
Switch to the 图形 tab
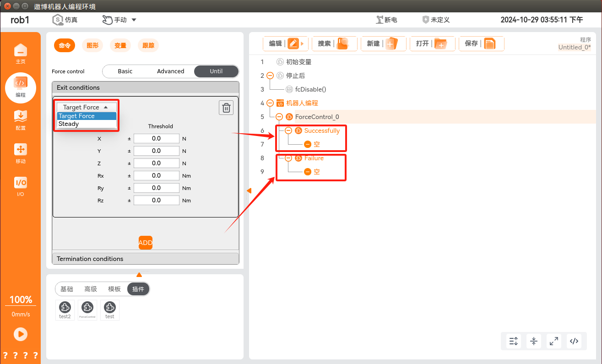click(92, 45)
